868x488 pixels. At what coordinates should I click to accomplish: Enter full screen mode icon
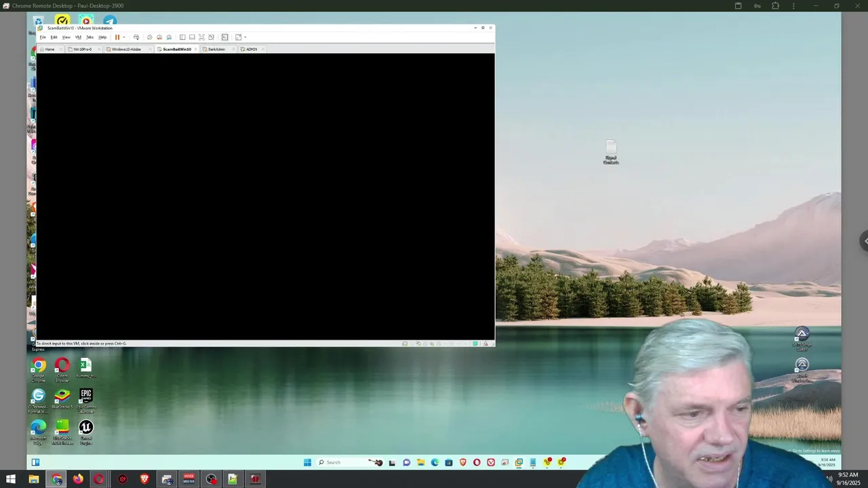click(201, 37)
